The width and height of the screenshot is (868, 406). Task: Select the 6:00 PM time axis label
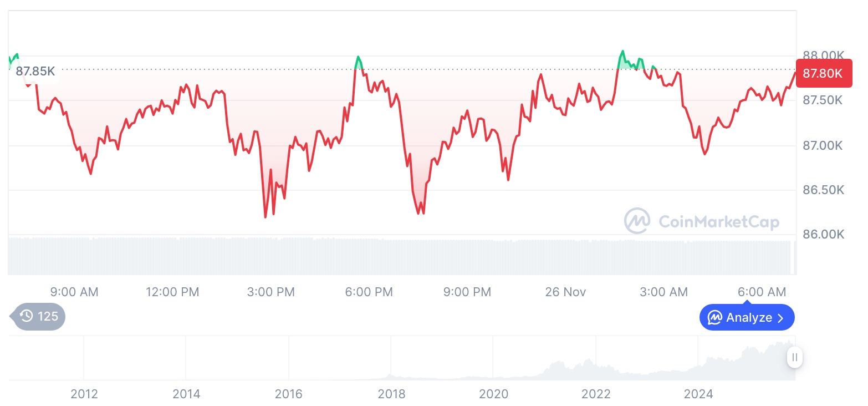[369, 292]
